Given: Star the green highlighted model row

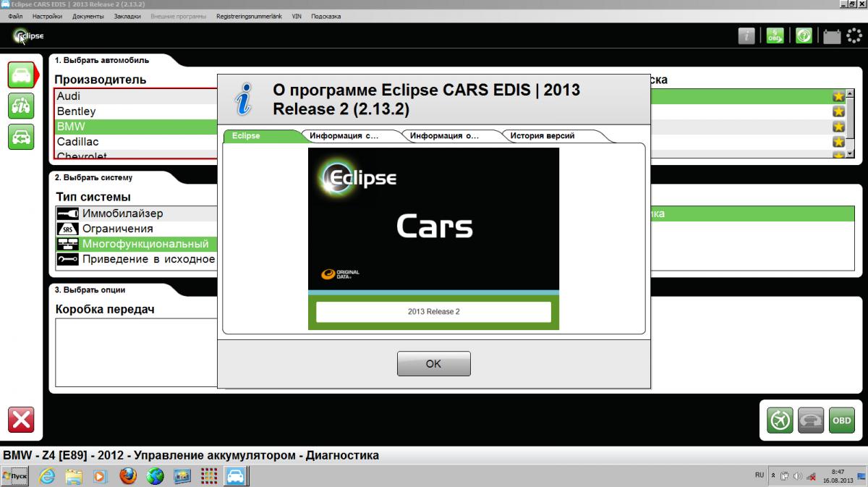Looking at the screenshot, I should click(x=838, y=96).
